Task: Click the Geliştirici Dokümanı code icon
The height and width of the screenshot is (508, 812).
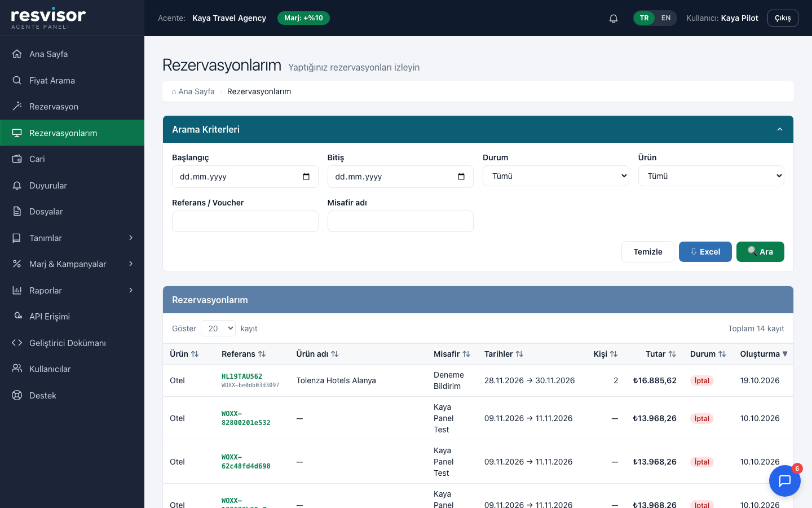Action: [17, 343]
